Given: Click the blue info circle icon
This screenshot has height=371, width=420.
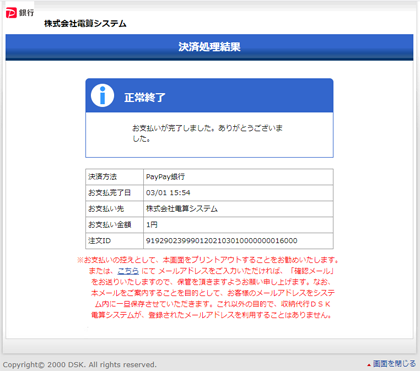Looking at the screenshot, I should tap(102, 96).
